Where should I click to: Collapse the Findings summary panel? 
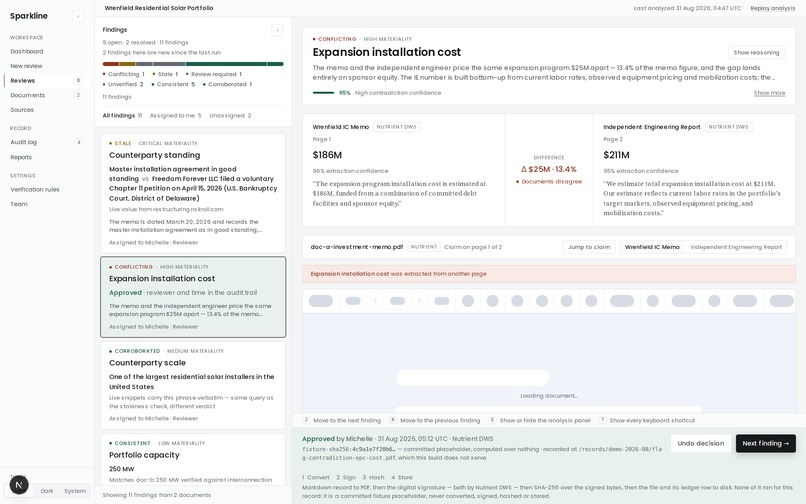(x=277, y=30)
